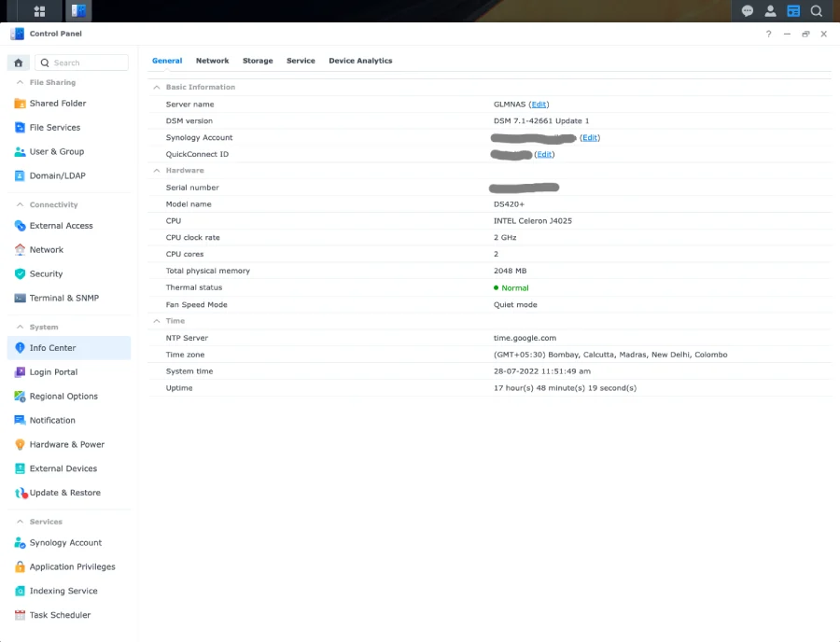Edit the QuickConnect ID link
840x642 pixels.
544,154
